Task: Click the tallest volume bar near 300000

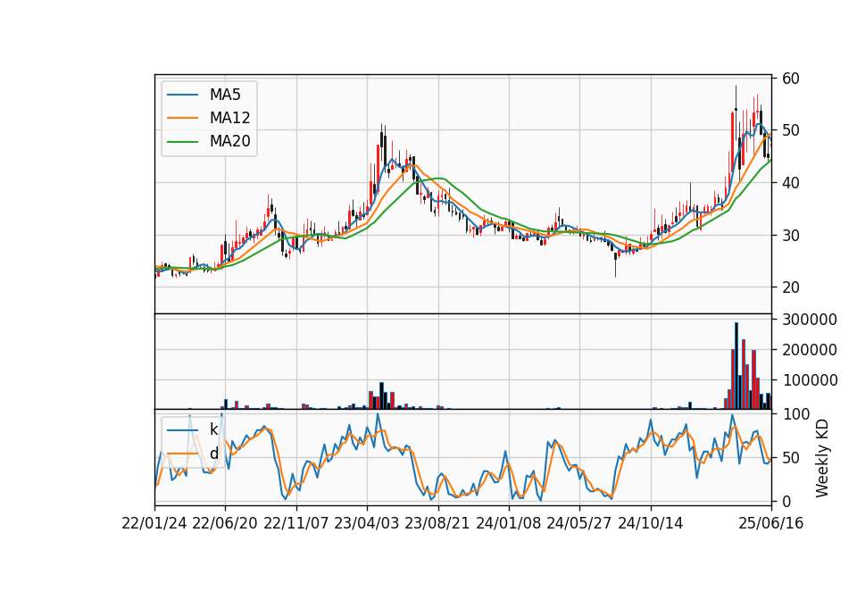Action: (736, 366)
